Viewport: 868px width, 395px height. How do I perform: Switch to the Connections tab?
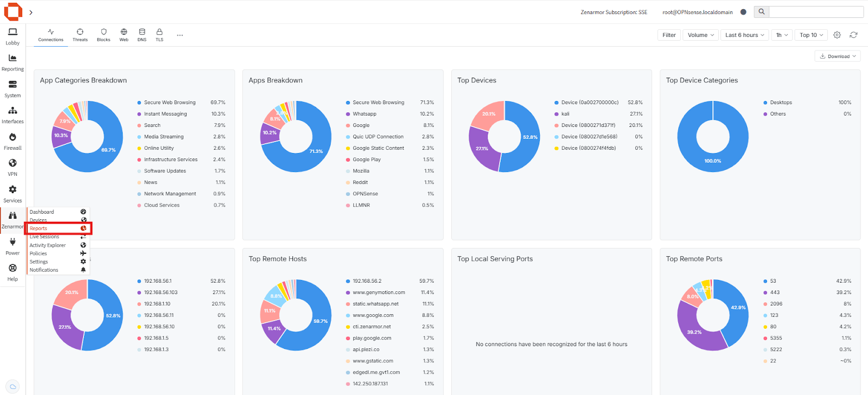click(x=50, y=35)
